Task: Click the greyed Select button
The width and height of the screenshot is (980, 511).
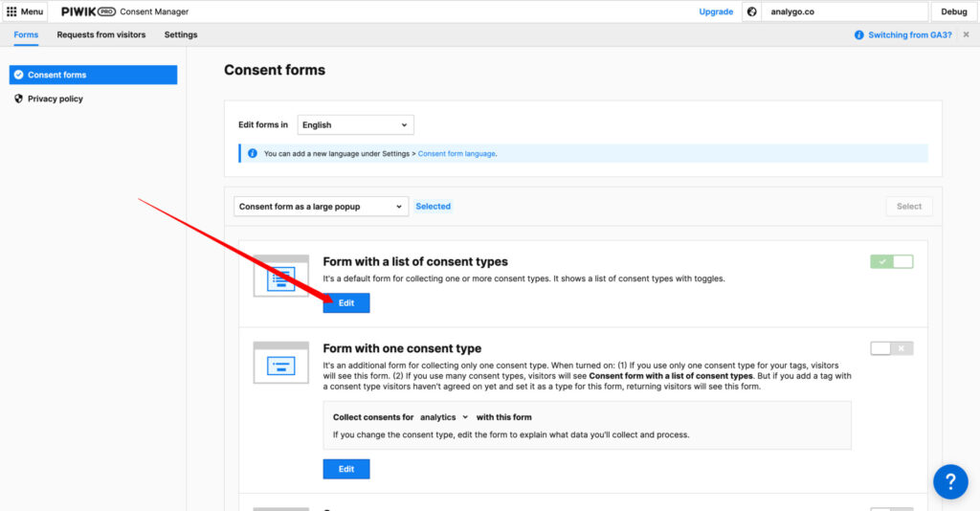Action: pos(909,206)
